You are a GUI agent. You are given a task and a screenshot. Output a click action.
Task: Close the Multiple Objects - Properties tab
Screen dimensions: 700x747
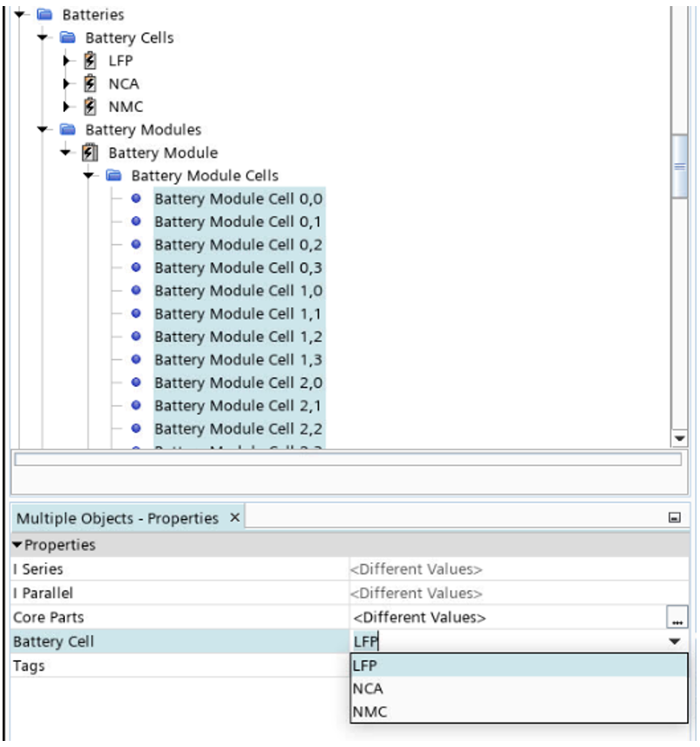click(234, 518)
